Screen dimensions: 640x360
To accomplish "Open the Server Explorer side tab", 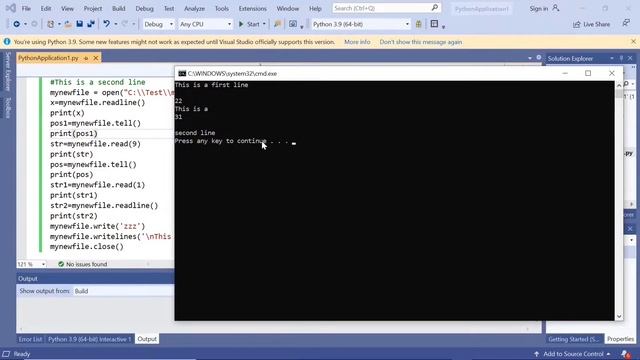I will 8,71.
